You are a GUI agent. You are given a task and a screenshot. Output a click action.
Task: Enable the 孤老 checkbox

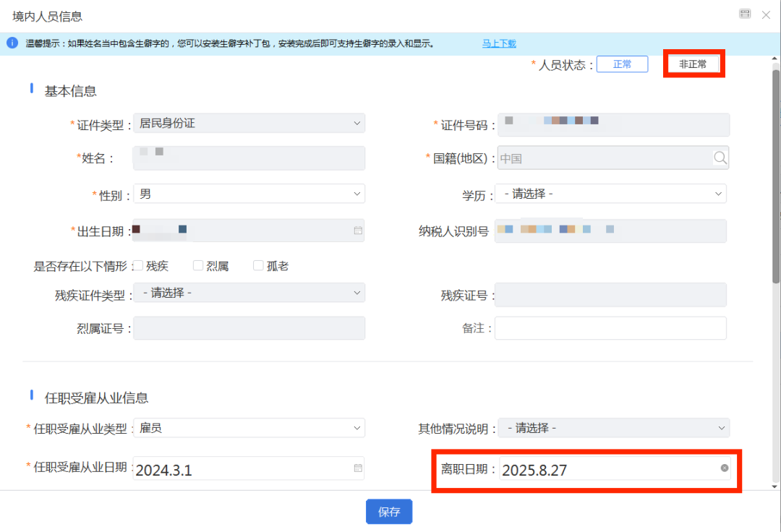258,266
